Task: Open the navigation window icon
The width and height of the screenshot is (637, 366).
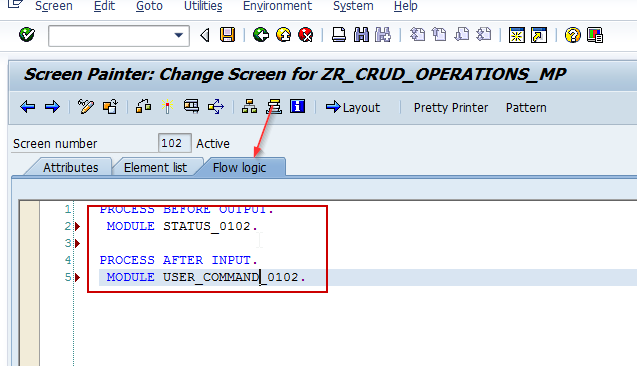Action: 274,107
